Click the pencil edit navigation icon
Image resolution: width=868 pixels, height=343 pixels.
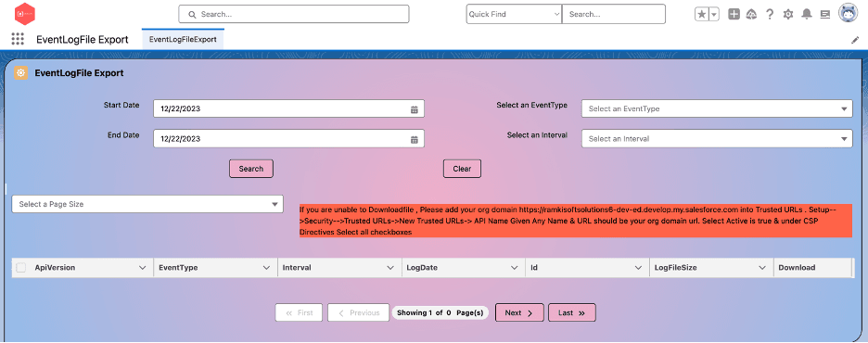point(855,40)
